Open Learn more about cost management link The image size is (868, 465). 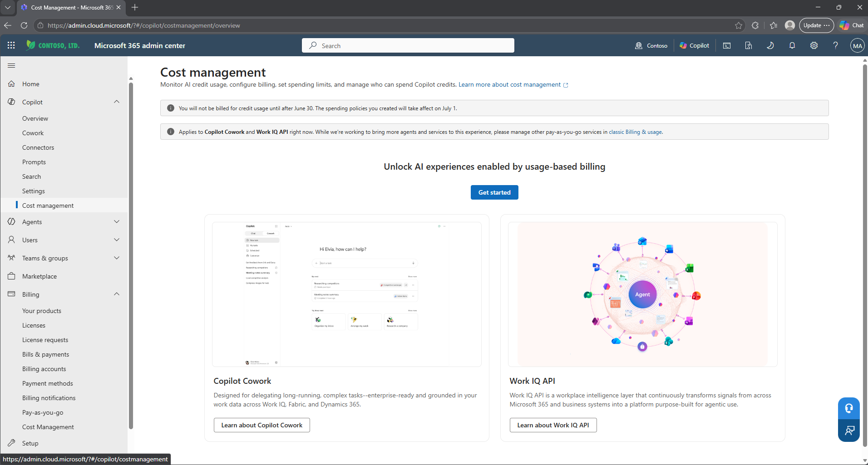[x=513, y=84]
